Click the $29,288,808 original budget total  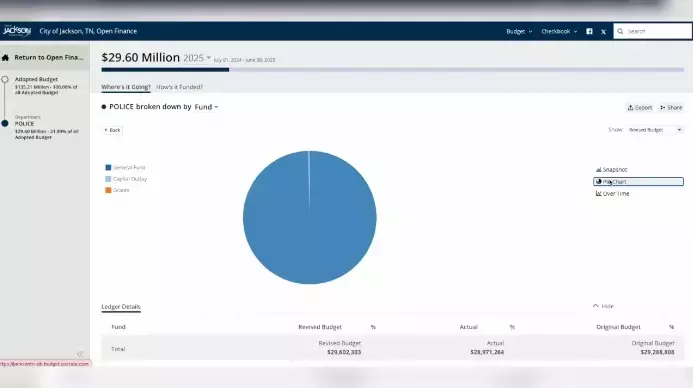(x=657, y=352)
